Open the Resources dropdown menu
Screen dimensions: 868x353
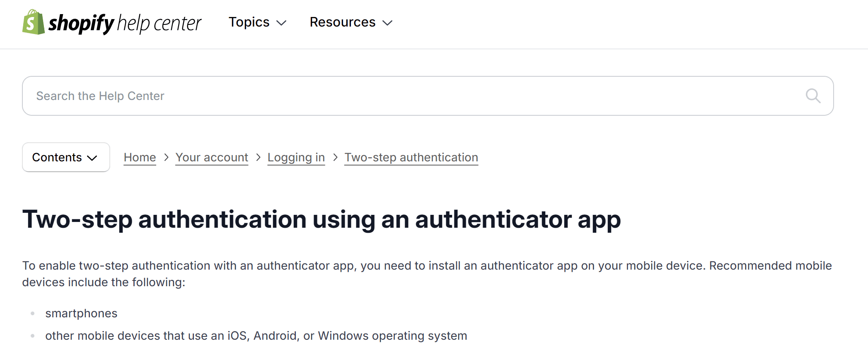[351, 22]
